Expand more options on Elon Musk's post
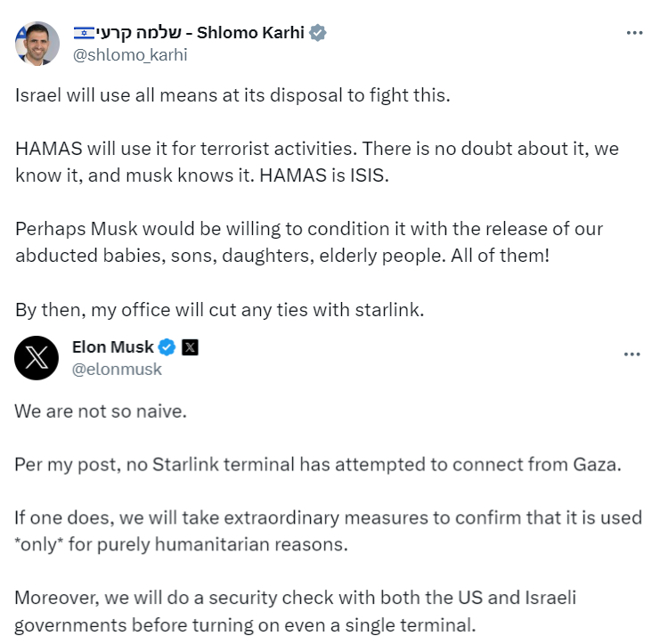The height and width of the screenshot is (644, 660). tap(631, 354)
